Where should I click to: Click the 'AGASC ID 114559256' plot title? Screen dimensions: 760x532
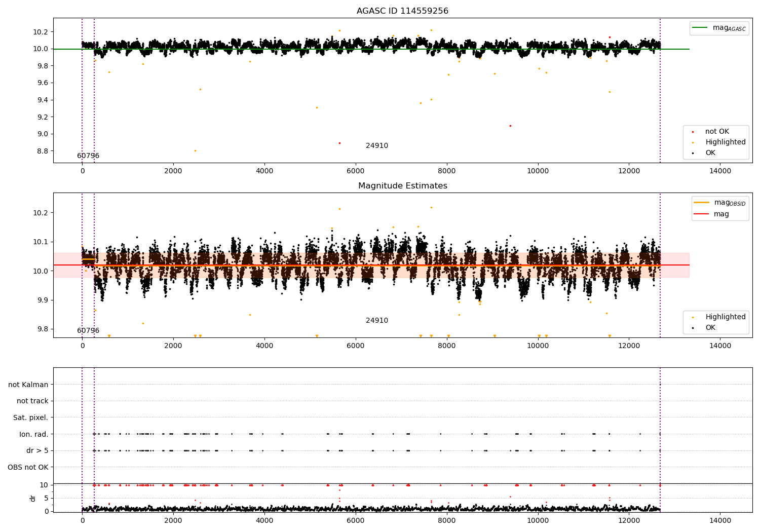click(402, 11)
